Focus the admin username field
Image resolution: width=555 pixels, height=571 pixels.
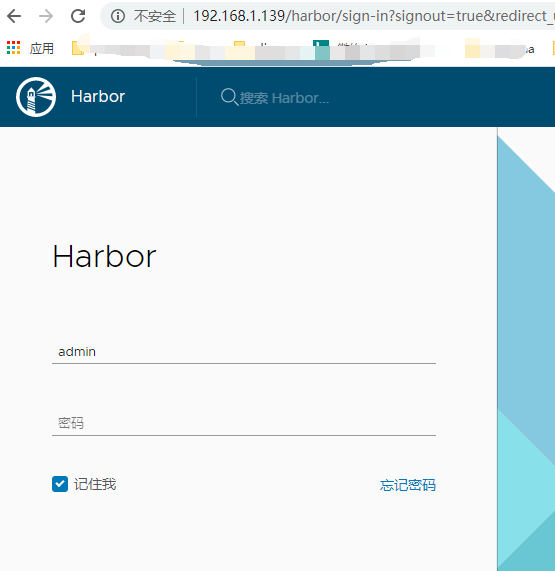point(244,352)
